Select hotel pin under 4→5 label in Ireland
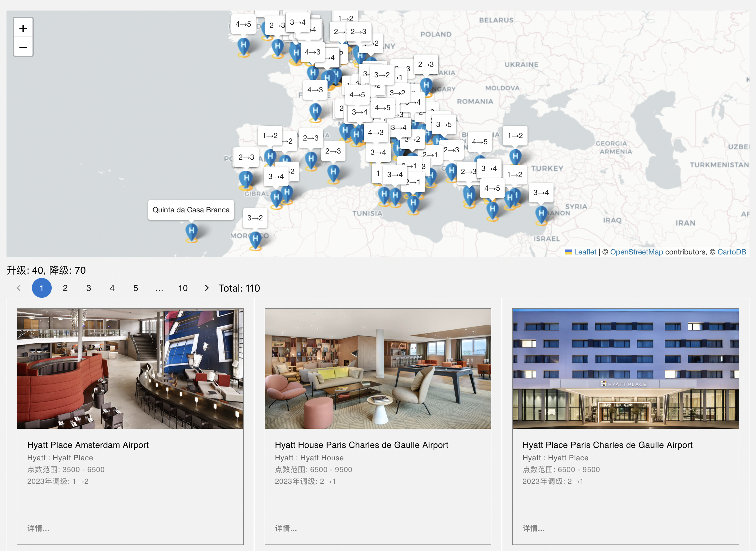Viewport: 756px width, 551px height. click(243, 46)
